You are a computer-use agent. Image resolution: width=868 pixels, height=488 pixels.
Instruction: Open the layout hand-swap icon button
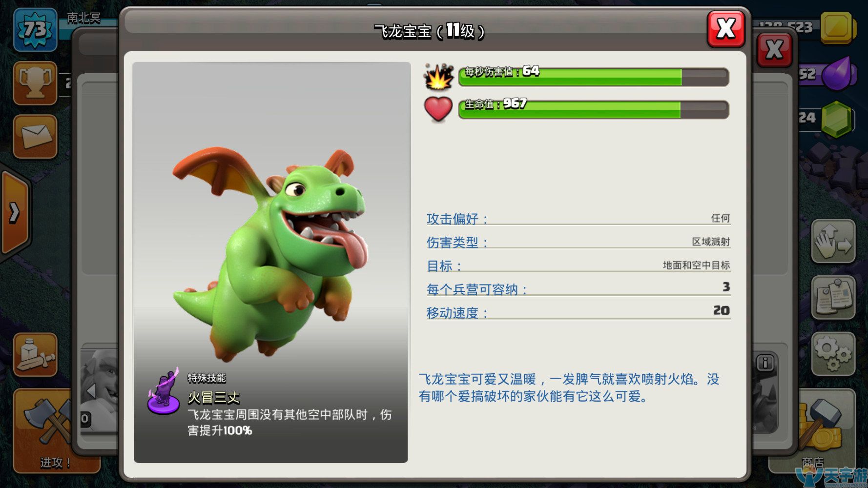[x=833, y=241]
